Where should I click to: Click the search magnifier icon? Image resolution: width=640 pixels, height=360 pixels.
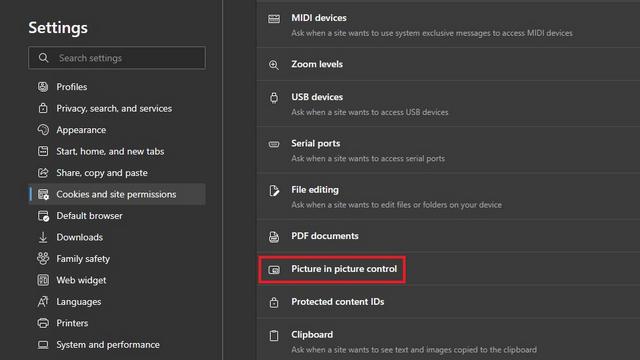[43, 58]
